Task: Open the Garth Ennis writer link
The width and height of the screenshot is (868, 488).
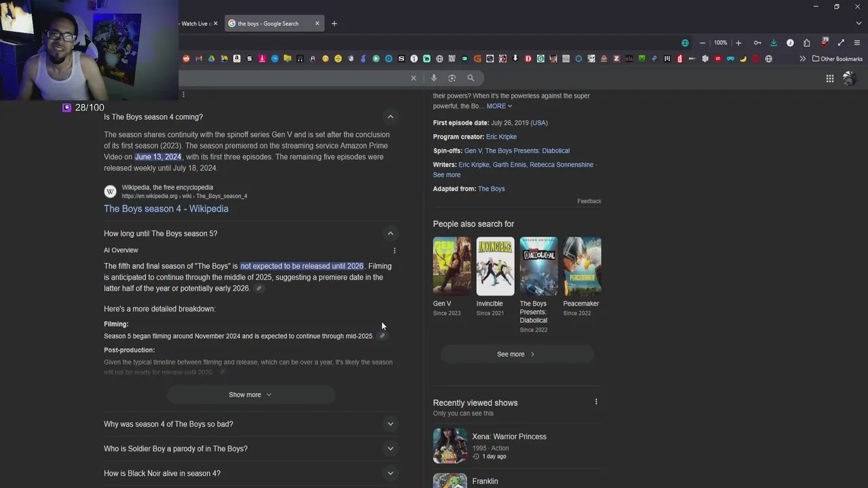Action: pyautogui.click(x=509, y=165)
